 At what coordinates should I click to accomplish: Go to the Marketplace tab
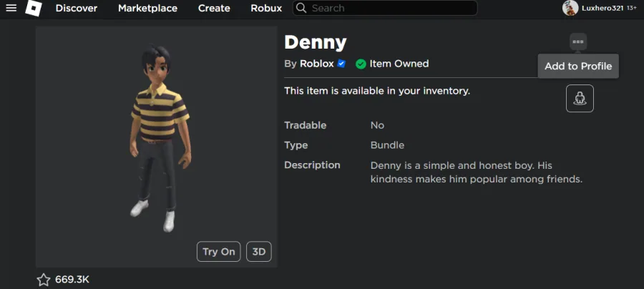tap(148, 8)
